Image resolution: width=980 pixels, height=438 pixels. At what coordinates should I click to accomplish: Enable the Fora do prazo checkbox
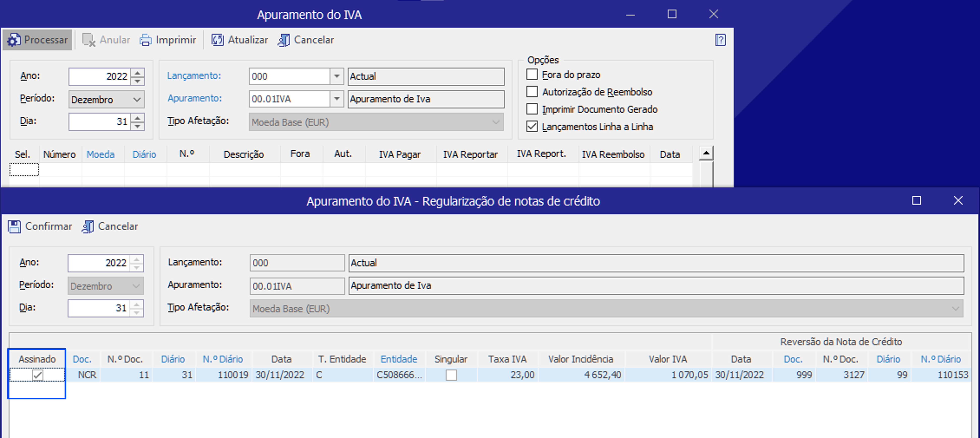(532, 74)
